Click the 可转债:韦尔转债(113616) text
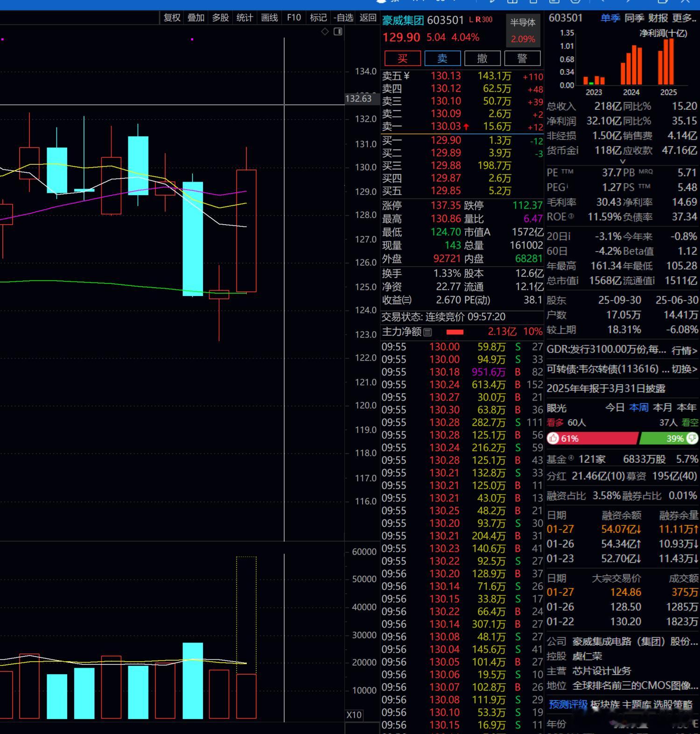 coord(603,369)
